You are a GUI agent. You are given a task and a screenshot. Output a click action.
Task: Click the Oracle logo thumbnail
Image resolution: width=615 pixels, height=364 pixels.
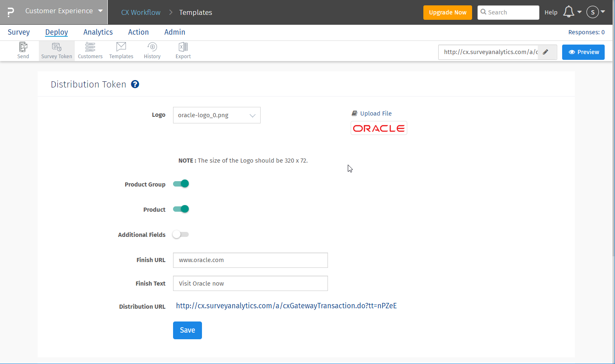[379, 128]
